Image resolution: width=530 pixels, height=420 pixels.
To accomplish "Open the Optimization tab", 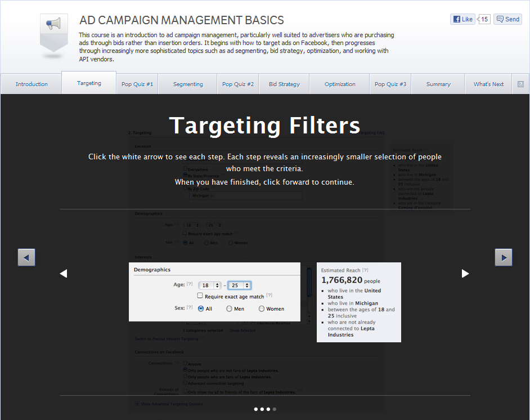I will point(340,84).
